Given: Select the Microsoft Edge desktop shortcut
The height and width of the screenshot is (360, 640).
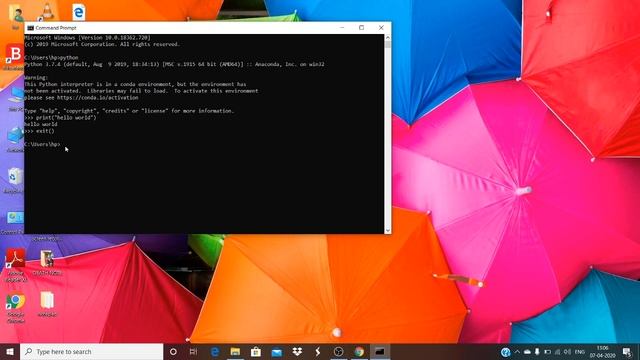Looking at the screenshot, I should (78, 11).
